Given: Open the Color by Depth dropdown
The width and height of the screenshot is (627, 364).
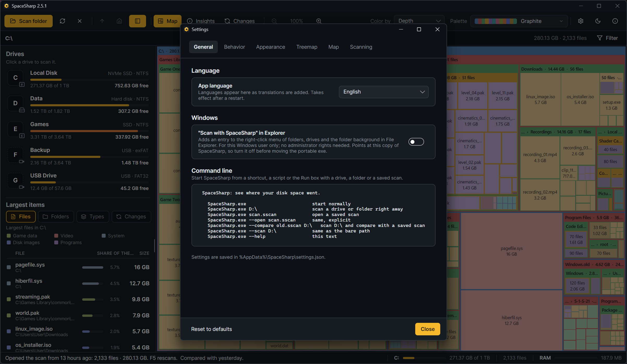Looking at the screenshot, I should pyautogui.click(x=419, y=21).
